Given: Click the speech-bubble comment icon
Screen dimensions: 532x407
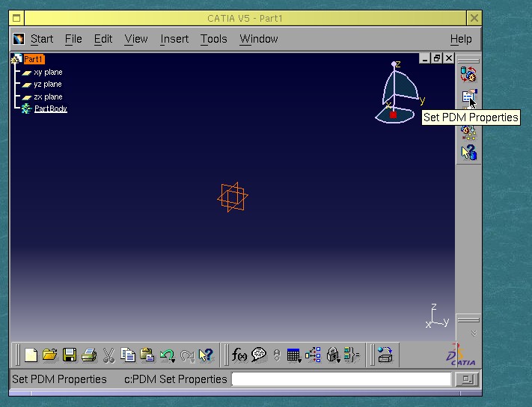Looking at the screenshot, I should (x=259, y=355).
